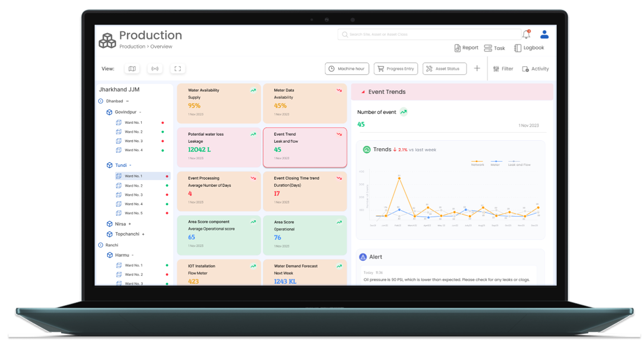Viewport: 642px width, 364px height.
Task: Click the Progress Entry button
Action: (395, 69)
